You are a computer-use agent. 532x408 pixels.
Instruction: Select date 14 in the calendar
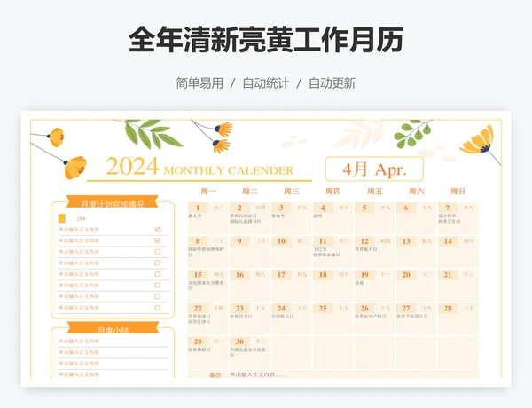click(x=448, y=241)
